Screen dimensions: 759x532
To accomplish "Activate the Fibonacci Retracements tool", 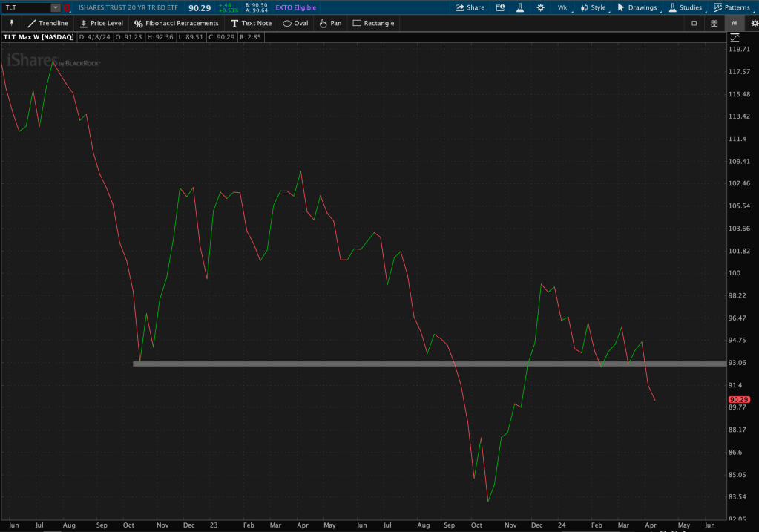I will point(176,23).
